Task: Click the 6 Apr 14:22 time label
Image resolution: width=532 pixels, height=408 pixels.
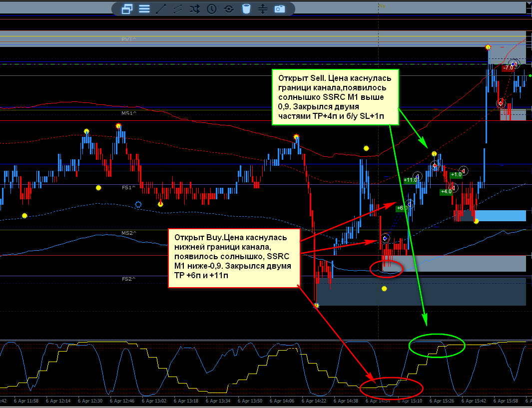Action: pos(315,401)
